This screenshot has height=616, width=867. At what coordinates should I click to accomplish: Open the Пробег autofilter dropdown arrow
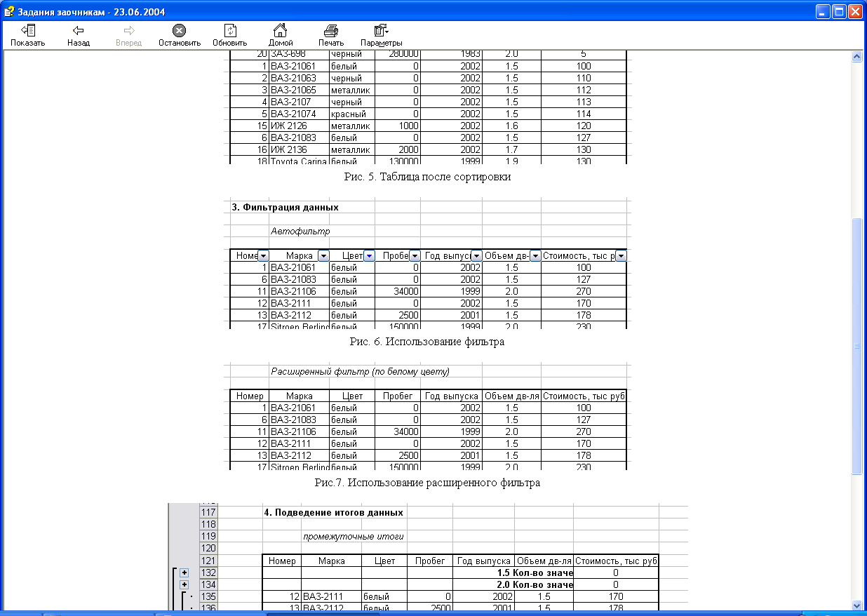point(415,256)
